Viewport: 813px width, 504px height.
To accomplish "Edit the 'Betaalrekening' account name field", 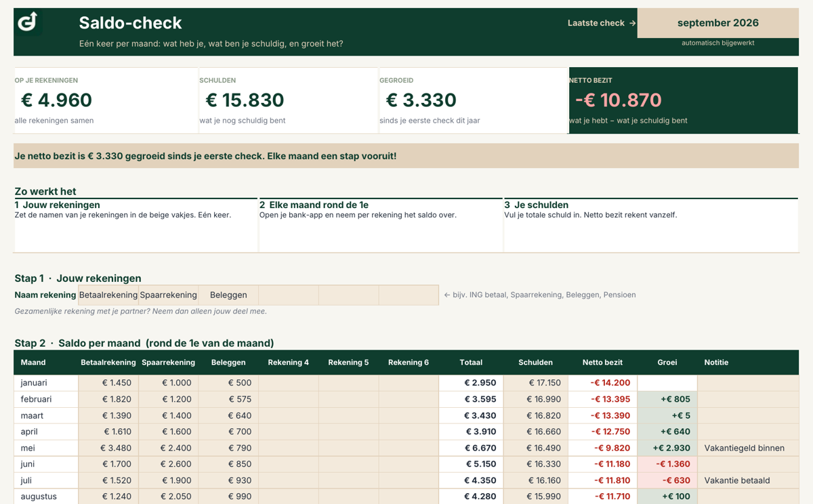I will tap(108, 295).
